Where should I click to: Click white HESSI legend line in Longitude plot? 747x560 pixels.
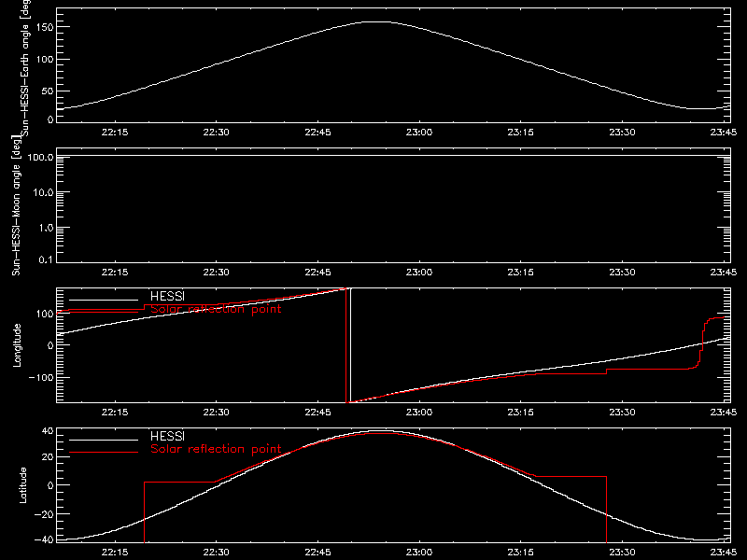(104, 300)
